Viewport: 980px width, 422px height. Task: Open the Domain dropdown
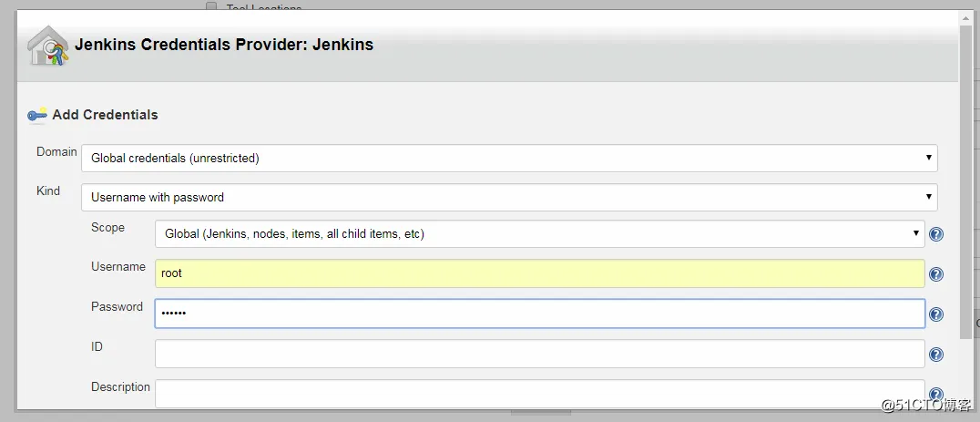point(509,159)
